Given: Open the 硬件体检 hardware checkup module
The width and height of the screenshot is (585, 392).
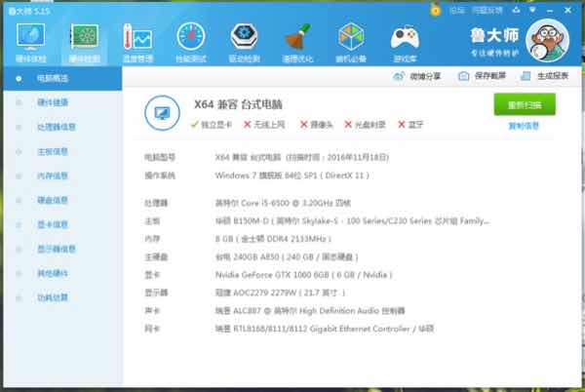Looking at the screenshot, I should coord(30,42).
